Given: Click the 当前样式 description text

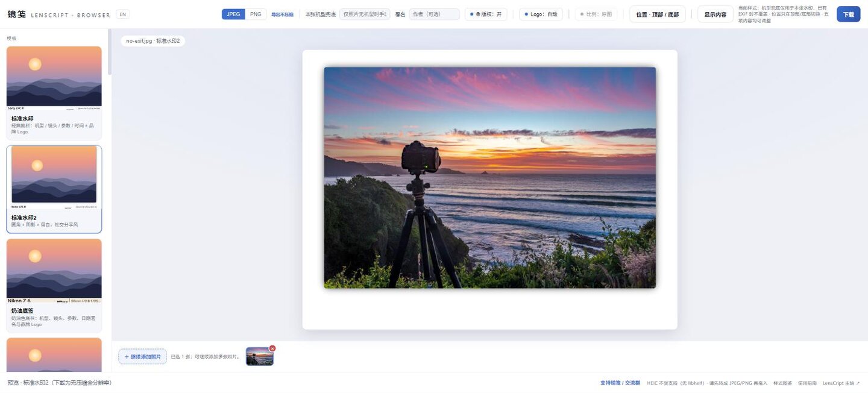Looking at the screenshot, I should 784,14.
